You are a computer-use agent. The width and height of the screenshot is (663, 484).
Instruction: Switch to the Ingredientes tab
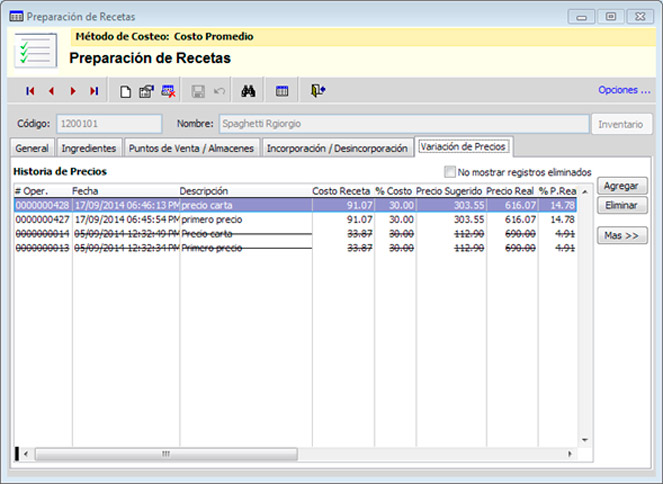coord(88,148)
